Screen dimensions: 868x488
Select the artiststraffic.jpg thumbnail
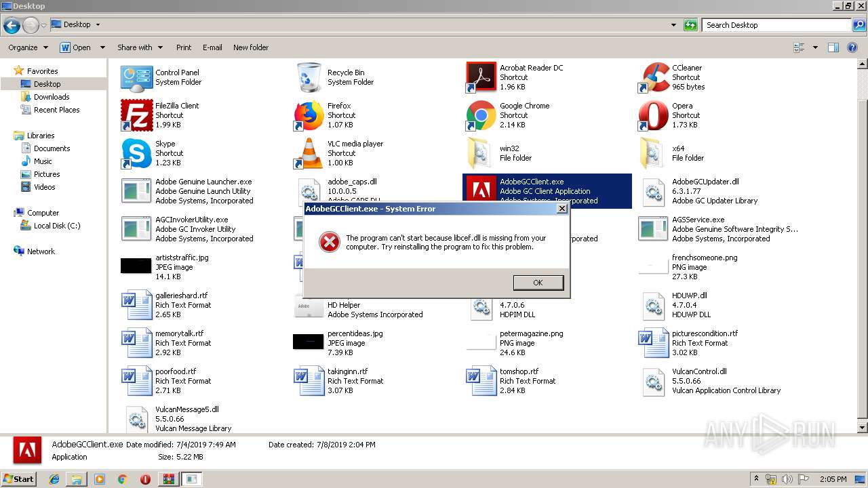(x=136, y=266)
